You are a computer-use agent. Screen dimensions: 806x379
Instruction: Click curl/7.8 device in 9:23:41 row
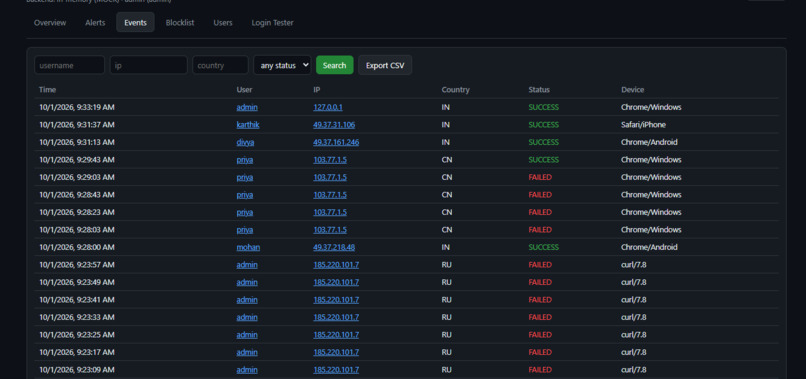(633, 300)
